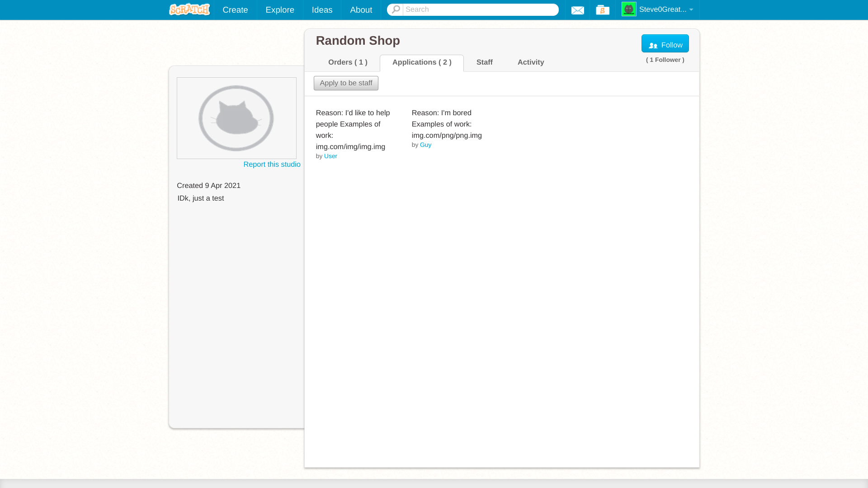Open the Staff tab
Screen dimensions: 868x488
[484, 62]
